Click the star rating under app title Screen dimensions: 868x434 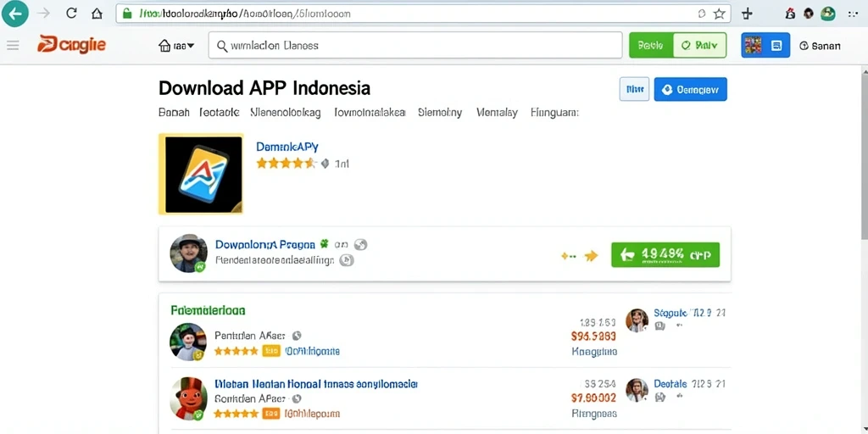[x=287, y=164]
